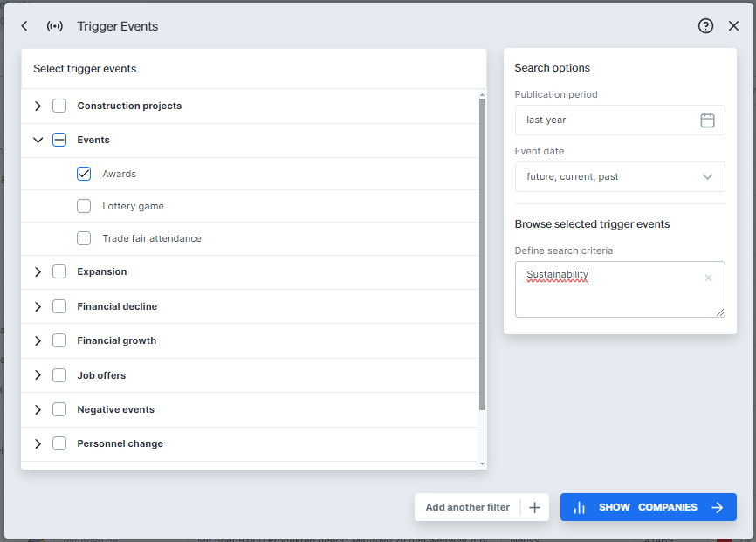Enable the Construction projects checkbox
The height and width of the screenshot is (542, 756).
click(58, 106)
